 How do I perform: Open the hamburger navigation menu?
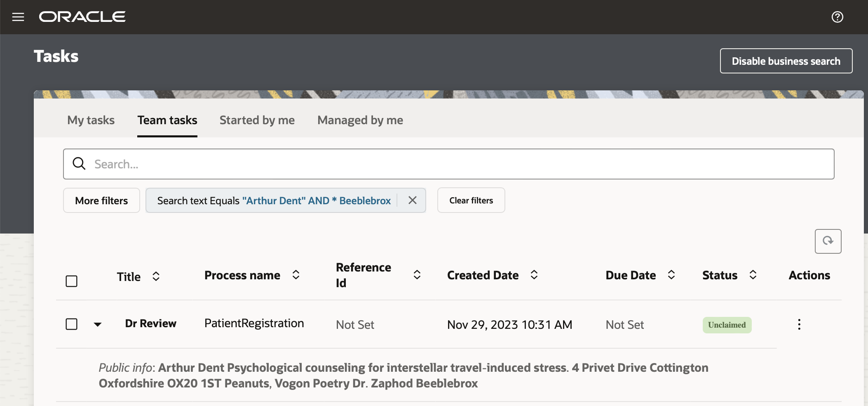tap(18, 17)
